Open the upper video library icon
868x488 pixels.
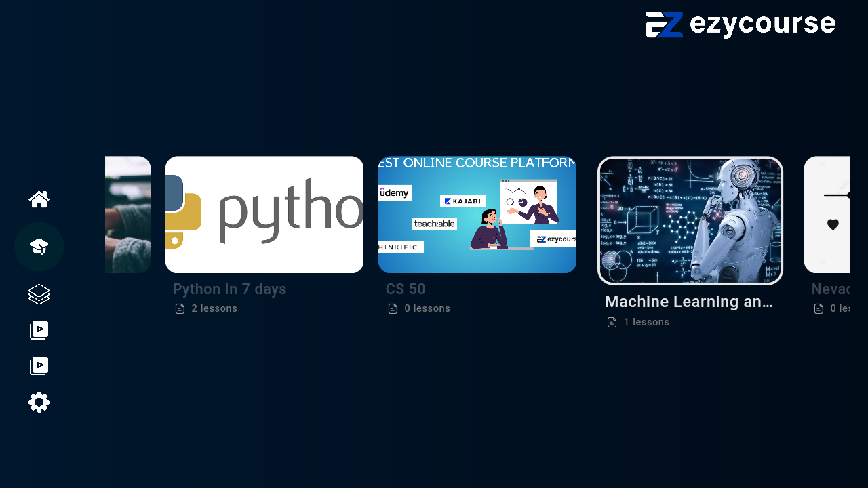pos(39,331)
